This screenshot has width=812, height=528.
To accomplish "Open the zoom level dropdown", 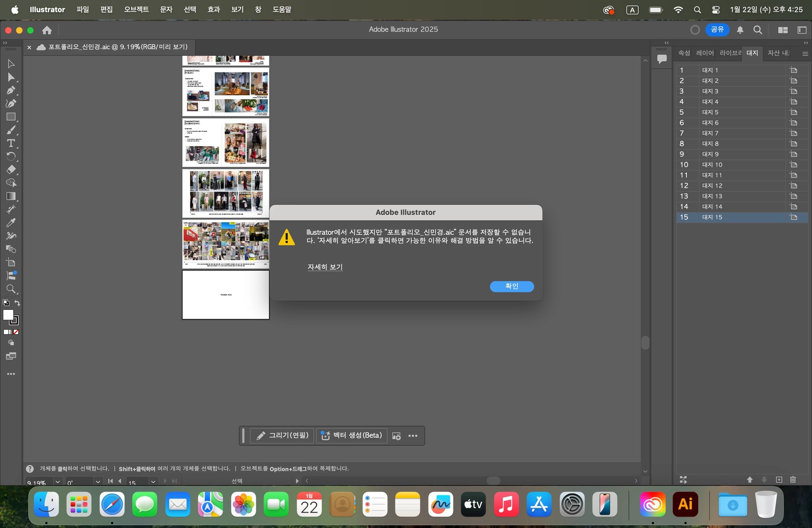I will click(x=58, y=482).
